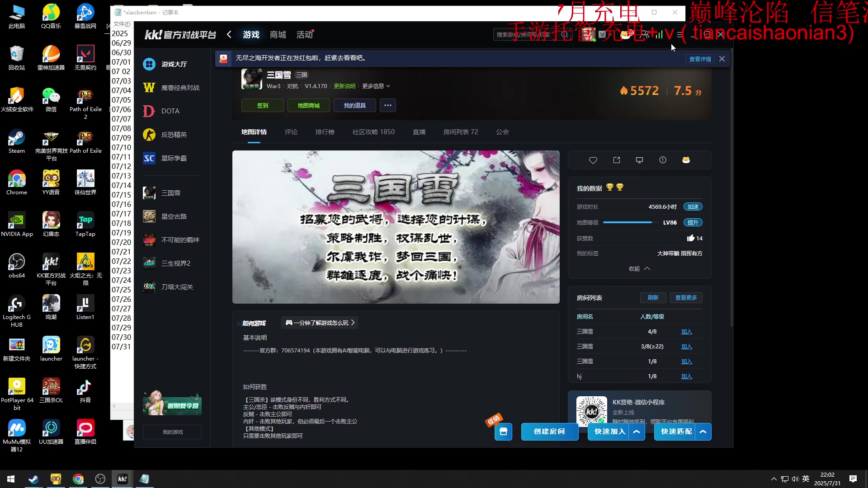Open the action center notification icon

point(853,479)
